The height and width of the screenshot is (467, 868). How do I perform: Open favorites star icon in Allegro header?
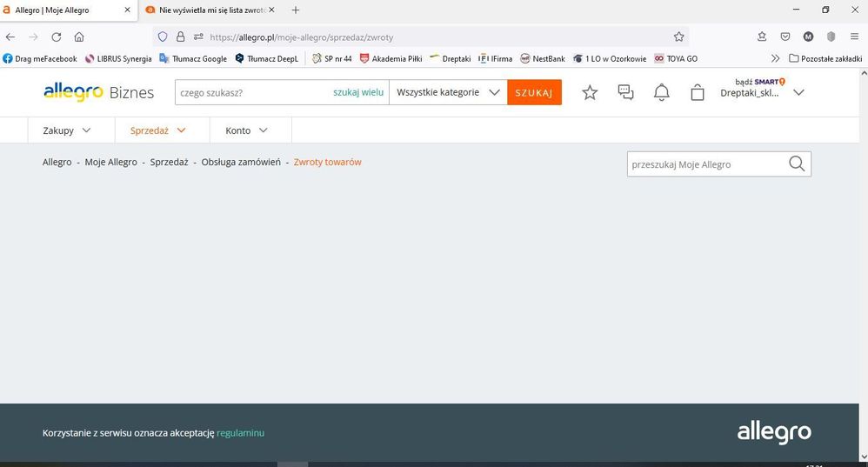590,92
